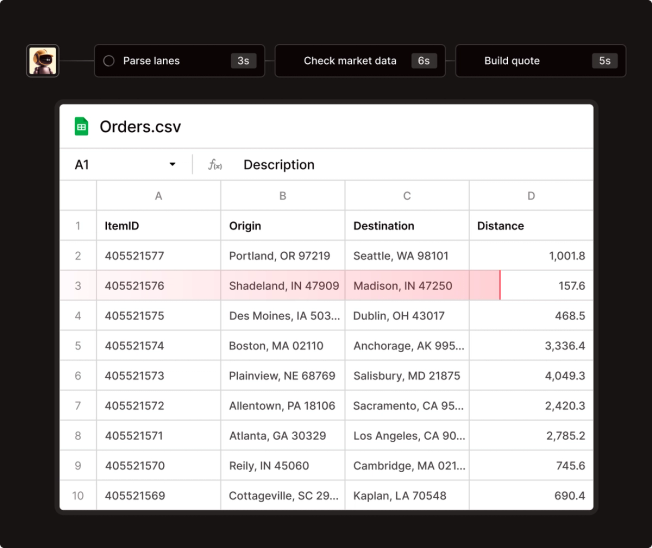Click distance cell 468.5
Screen dimensions: 652x548
[x=531, y=316]
